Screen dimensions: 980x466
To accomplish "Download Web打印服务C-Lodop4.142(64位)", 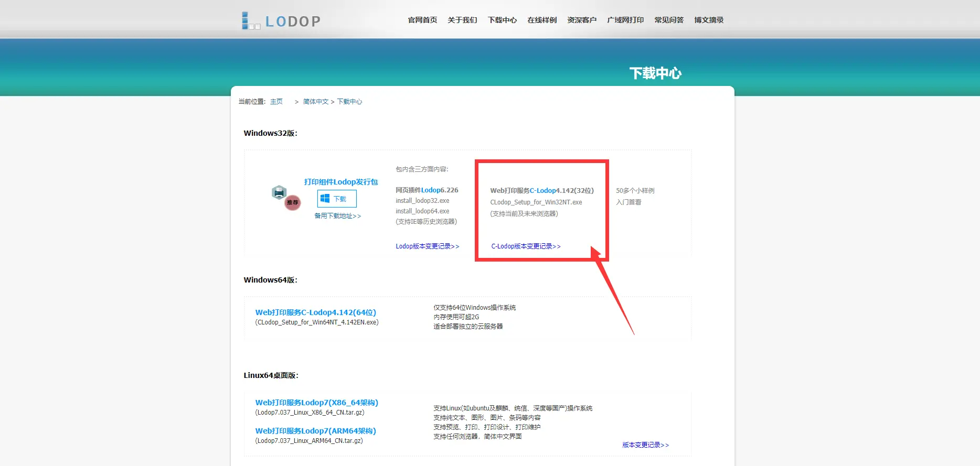I will pos(316,312).
